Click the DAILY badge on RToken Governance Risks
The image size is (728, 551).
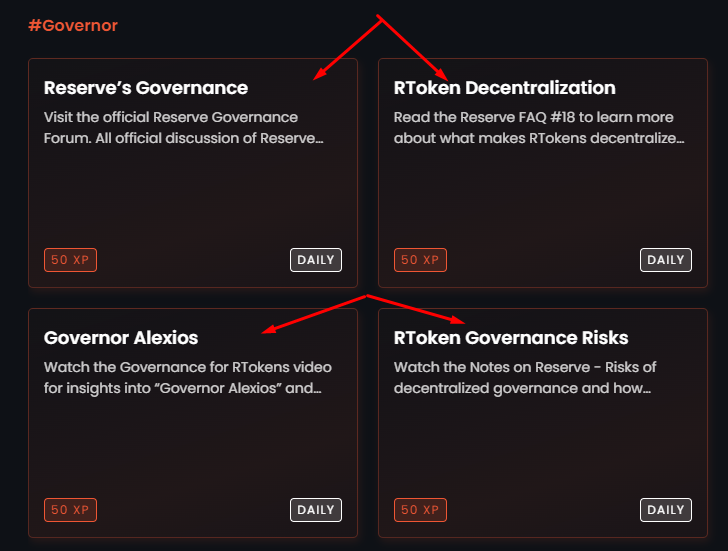[x=666, y=510]
